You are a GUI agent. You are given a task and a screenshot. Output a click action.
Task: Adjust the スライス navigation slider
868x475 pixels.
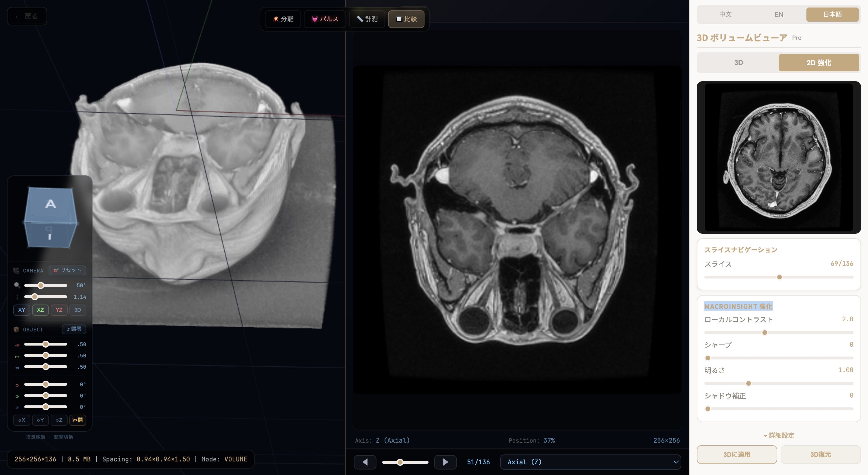(x=779, y=277)
